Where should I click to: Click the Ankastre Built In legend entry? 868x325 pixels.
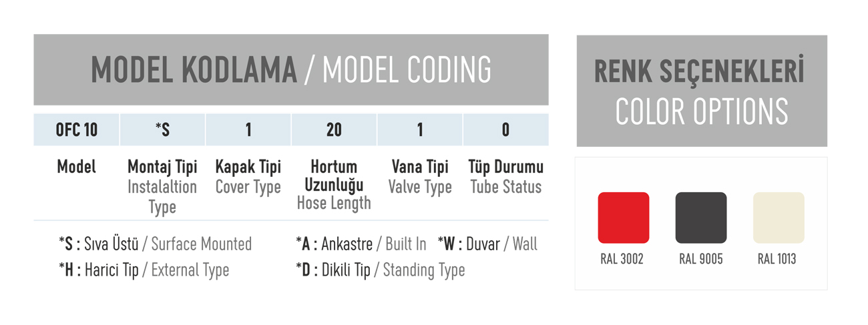point(361,244)
